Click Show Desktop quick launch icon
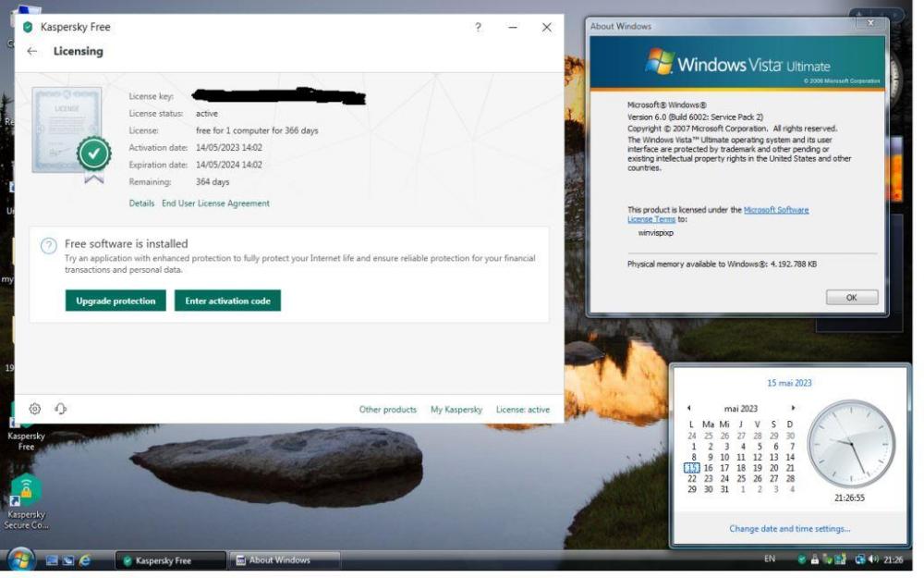The width and height of the screenshot is (924, 578). click(52, 560)
